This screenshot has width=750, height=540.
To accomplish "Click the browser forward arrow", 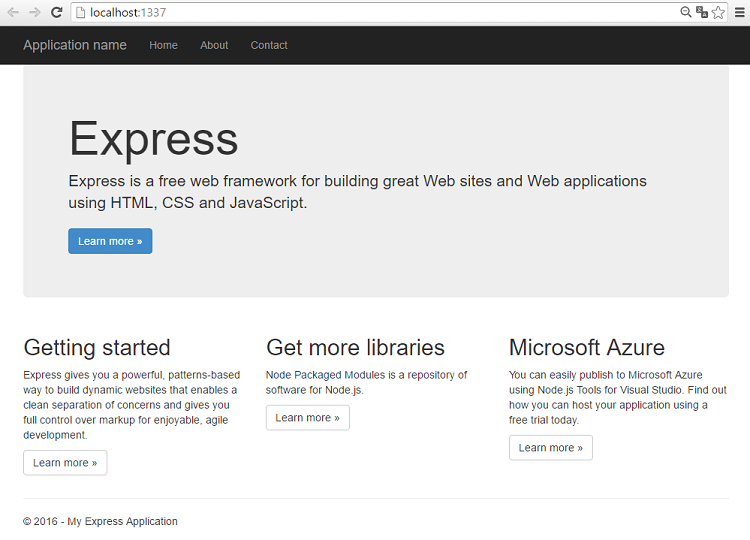I will pyautogui.click(x=34, y=12).
